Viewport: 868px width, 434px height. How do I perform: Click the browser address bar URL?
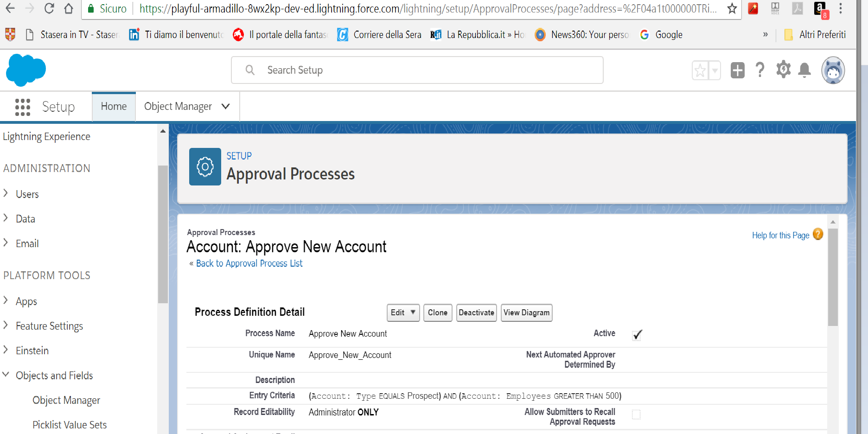(x=428, y=9)
